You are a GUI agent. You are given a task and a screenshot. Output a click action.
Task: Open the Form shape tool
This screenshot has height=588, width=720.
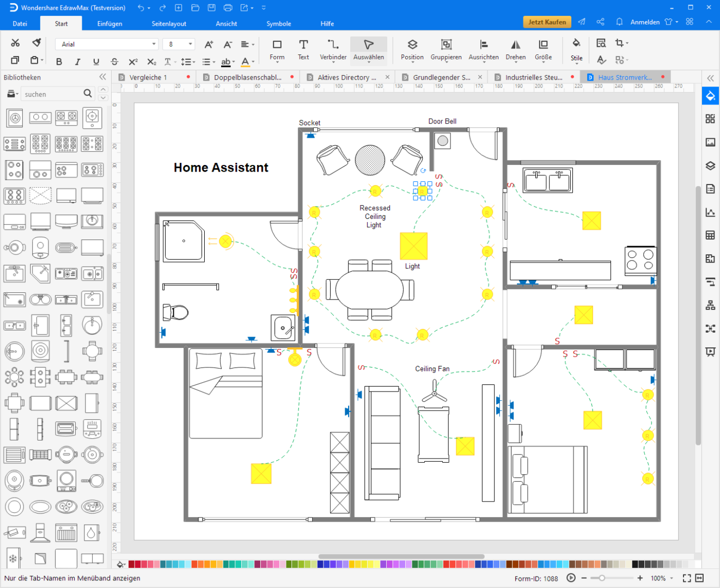277,45
